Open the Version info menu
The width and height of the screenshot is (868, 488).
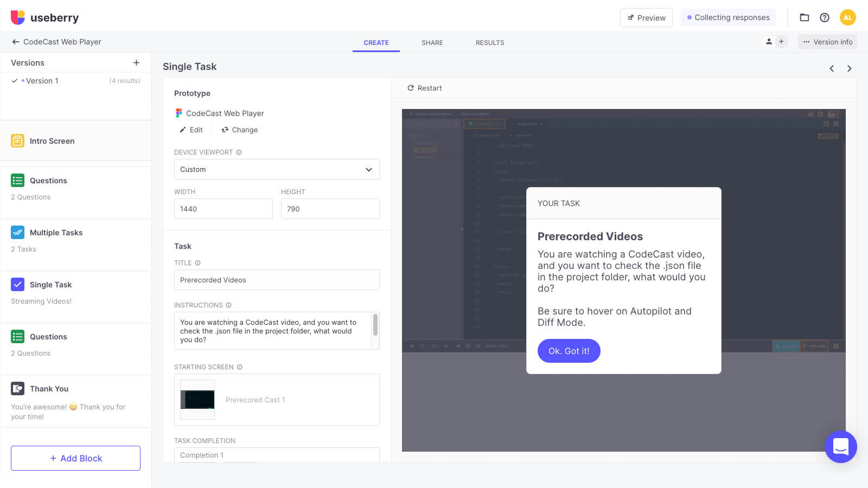point(827,42)
